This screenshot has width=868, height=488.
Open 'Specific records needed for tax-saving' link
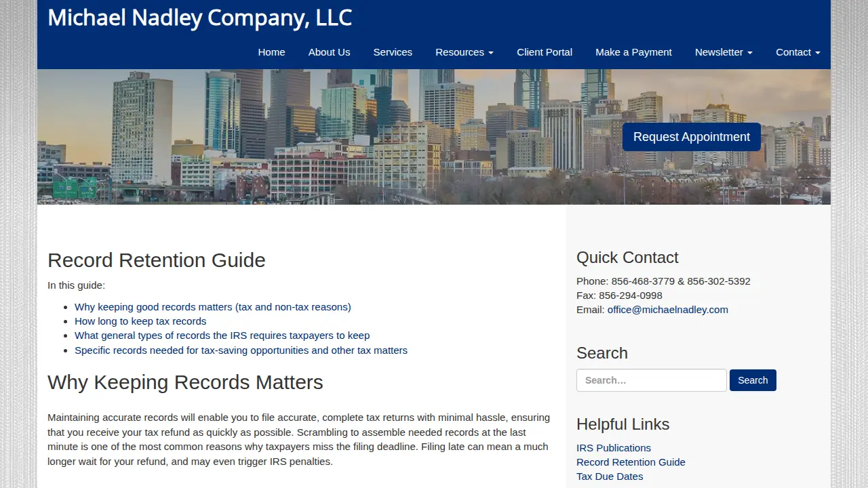click(x=241, y=350)
